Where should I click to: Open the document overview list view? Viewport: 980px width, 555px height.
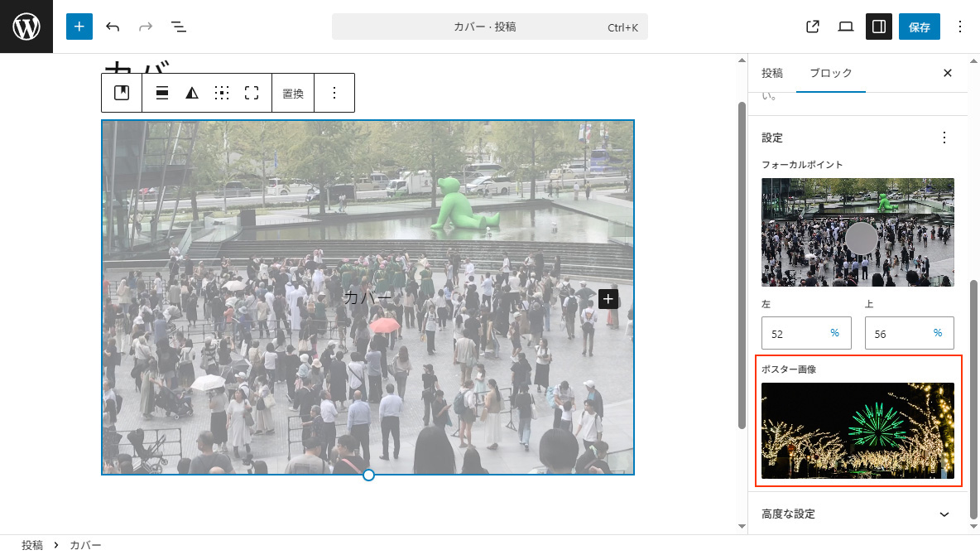[x=179, y=27]
